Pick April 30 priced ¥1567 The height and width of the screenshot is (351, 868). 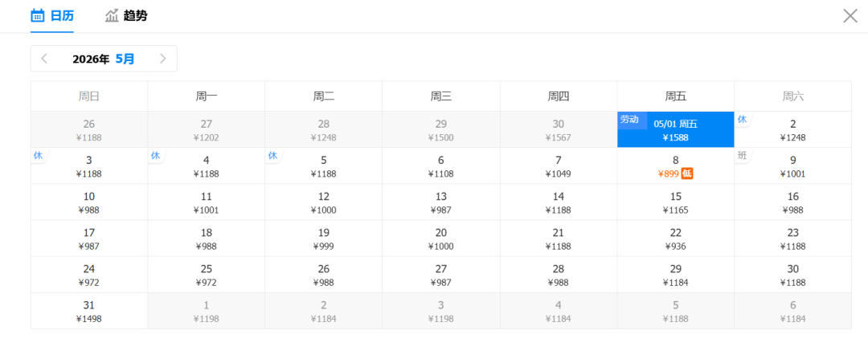click(558, 130)
